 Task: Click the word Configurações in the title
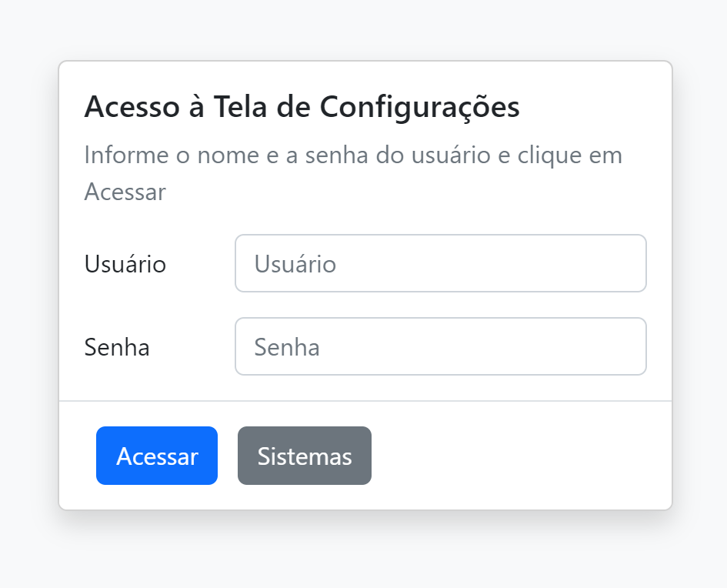(420, 107)
